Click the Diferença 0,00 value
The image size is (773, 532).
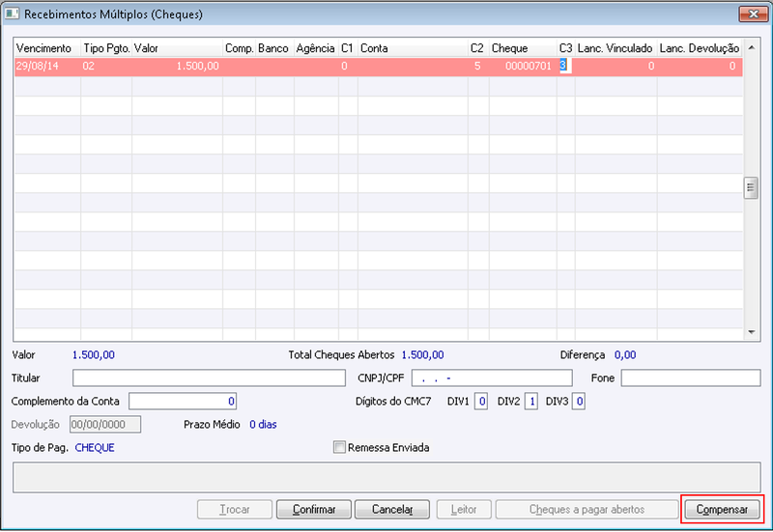(625, 354)
